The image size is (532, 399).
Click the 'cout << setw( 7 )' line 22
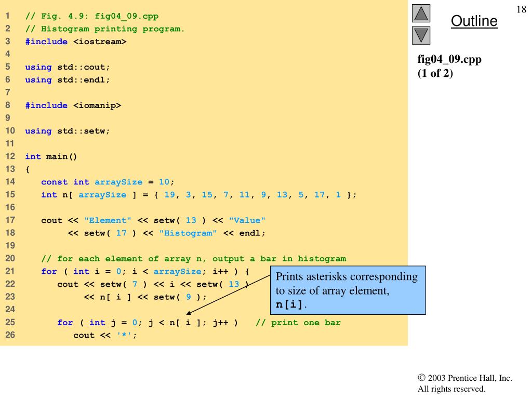153,284
